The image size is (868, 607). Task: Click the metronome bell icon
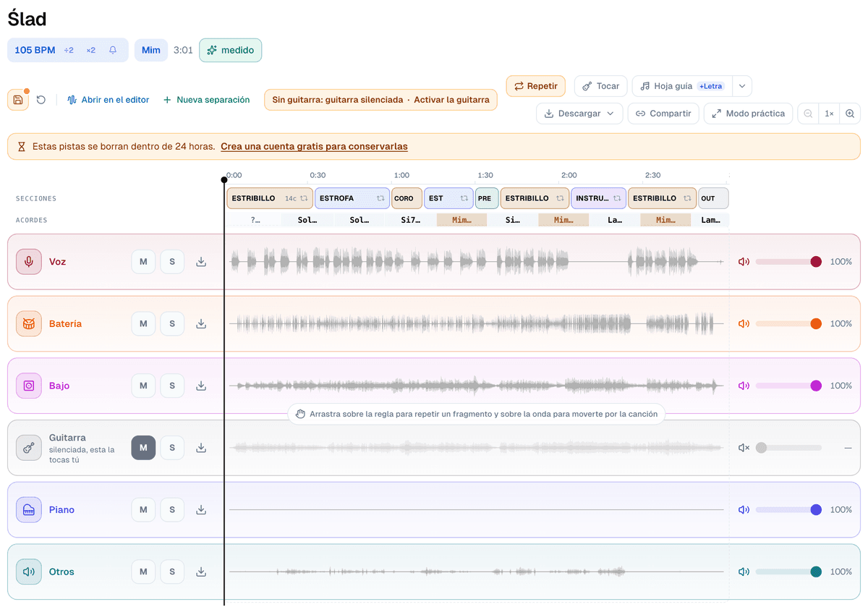click(x=113, y=50)
